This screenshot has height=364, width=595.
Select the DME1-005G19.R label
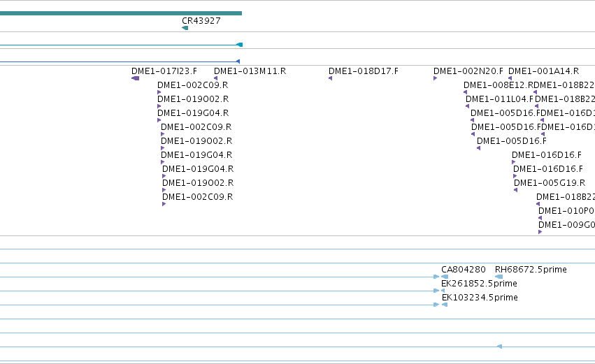pos(550,183)
